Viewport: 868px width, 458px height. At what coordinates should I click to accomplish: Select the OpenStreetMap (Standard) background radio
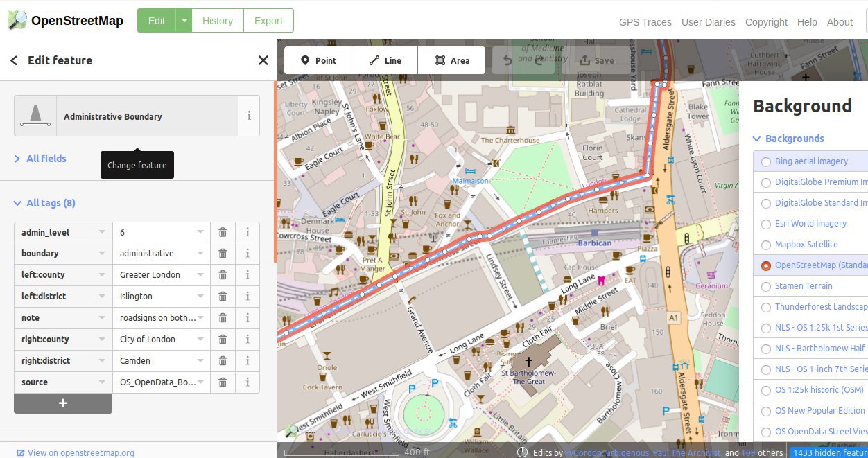coord(766,265)
